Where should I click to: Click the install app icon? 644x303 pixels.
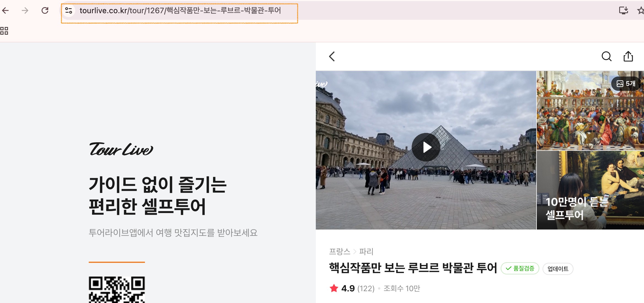point(623,11)
